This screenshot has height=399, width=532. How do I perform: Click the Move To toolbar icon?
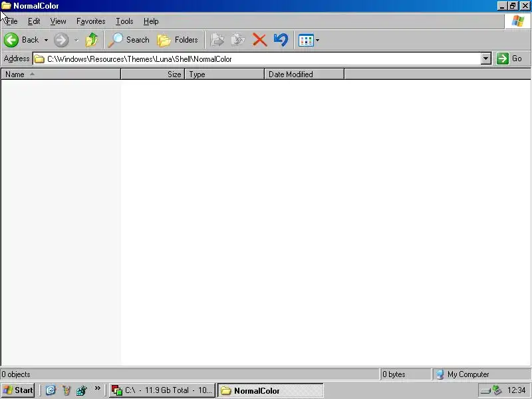coord(217,40)
